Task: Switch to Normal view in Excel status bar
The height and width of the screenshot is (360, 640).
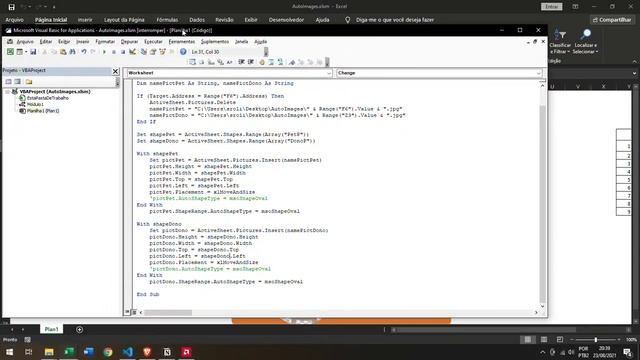Action: pos(528,339)
